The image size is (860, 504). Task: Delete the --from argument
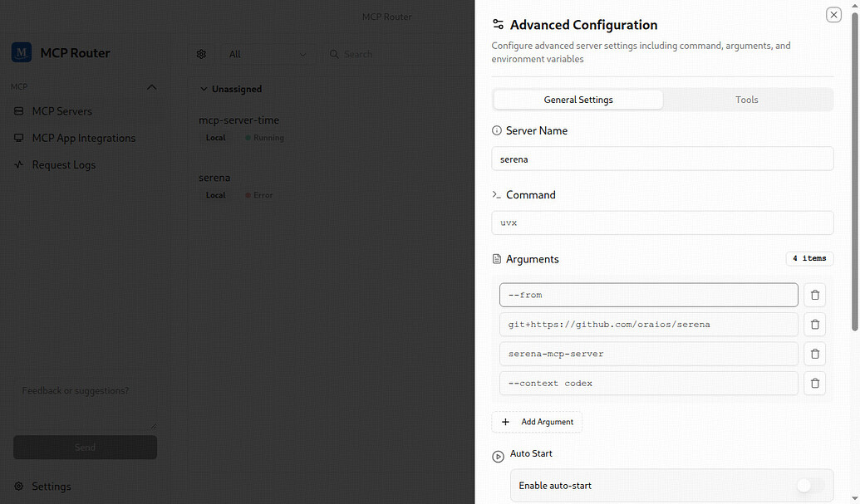tap(814, 295)
